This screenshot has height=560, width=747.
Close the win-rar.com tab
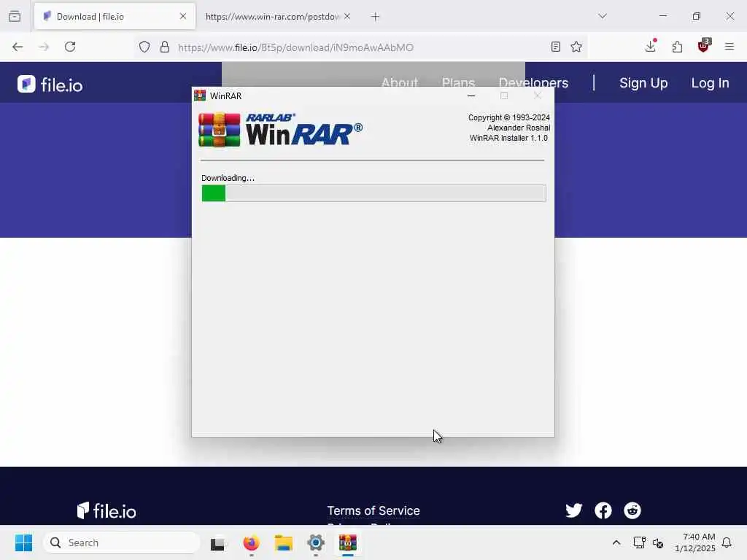tap(347, 16)
